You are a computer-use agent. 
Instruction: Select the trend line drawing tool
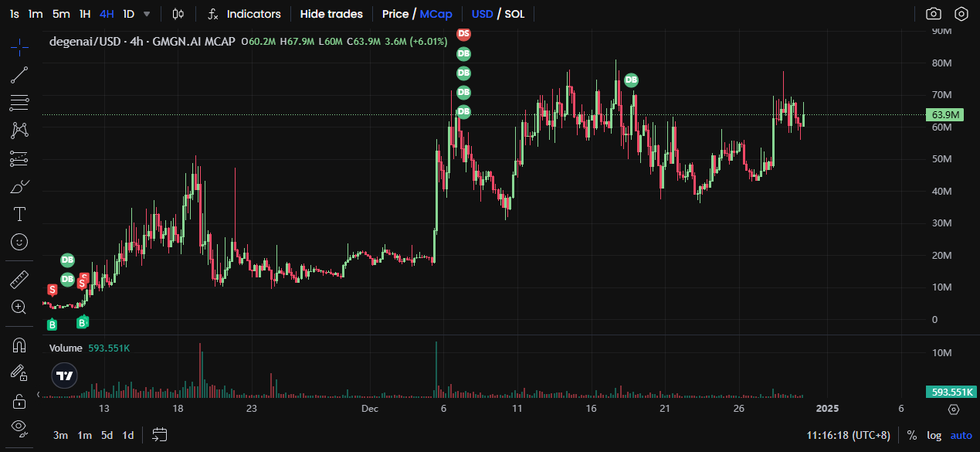(x=19, y=75)
